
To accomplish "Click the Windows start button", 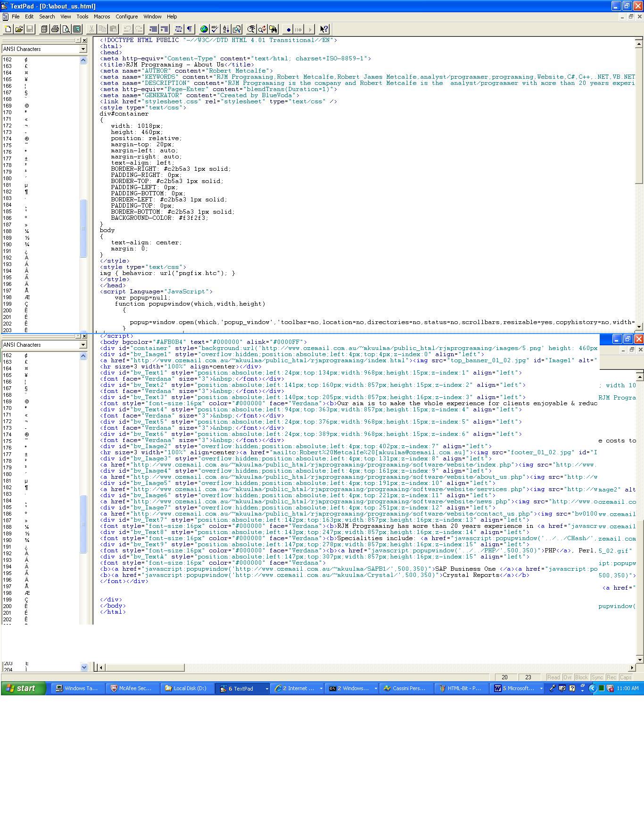I will 24,688.
